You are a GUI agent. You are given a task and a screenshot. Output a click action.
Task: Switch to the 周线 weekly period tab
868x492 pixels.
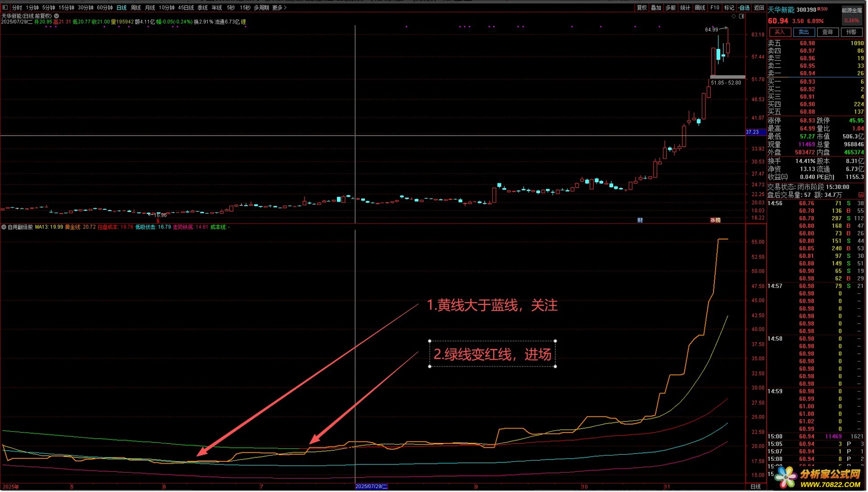(x=136, y=8)
